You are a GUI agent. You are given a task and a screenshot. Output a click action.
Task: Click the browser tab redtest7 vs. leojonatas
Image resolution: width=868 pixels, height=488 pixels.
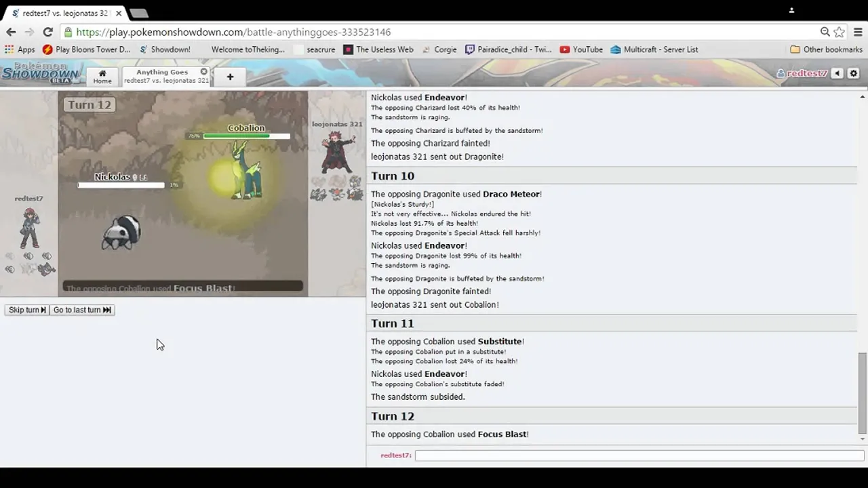point(64,13)
